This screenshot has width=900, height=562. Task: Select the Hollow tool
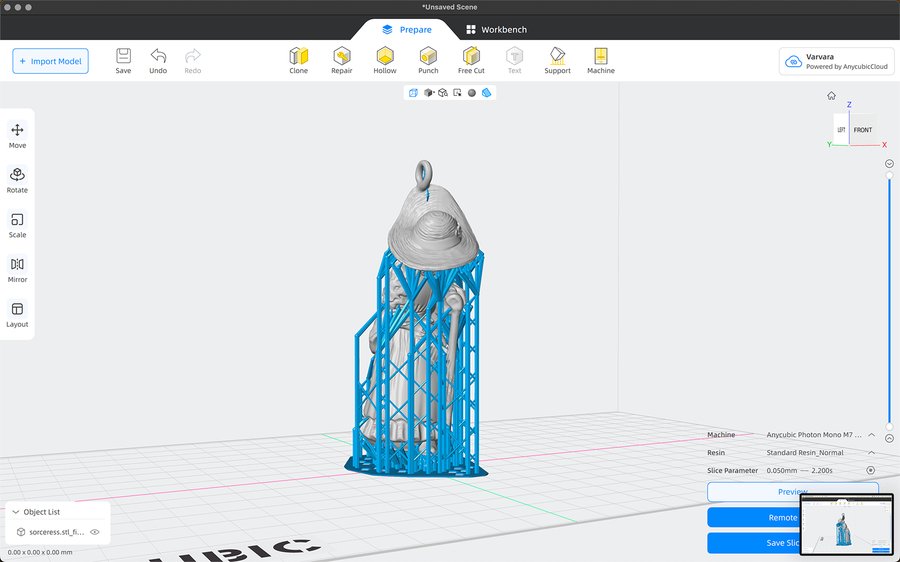pos(385,60)
